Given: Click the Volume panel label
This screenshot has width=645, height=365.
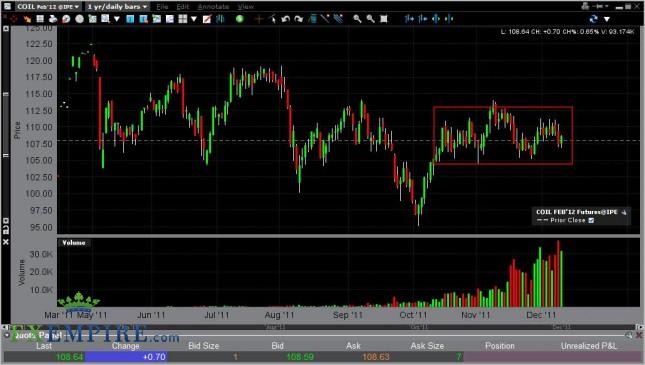Looking at the screenshot, I should (x=74, y=243).
